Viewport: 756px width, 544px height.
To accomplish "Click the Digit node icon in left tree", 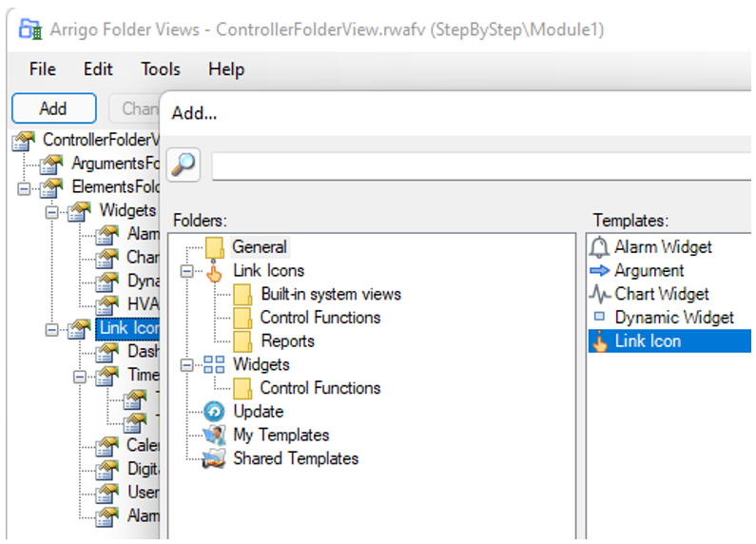I will (x=107, y=469).
